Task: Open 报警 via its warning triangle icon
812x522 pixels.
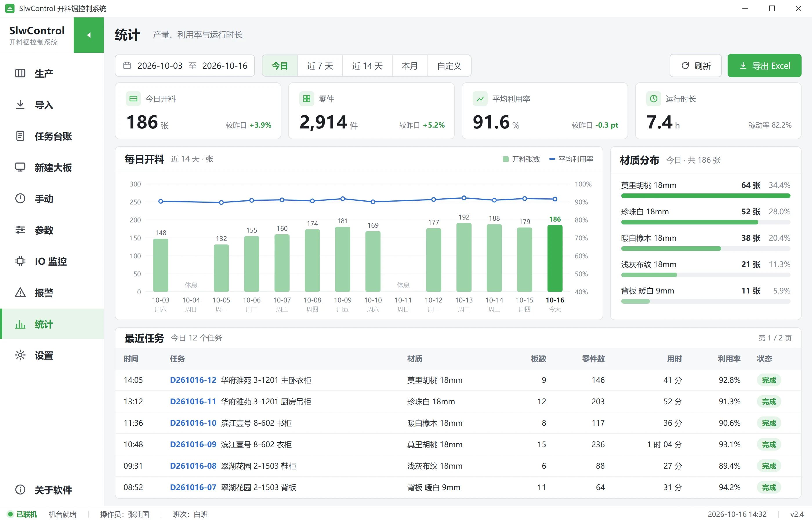Action: tap(20, 292)
